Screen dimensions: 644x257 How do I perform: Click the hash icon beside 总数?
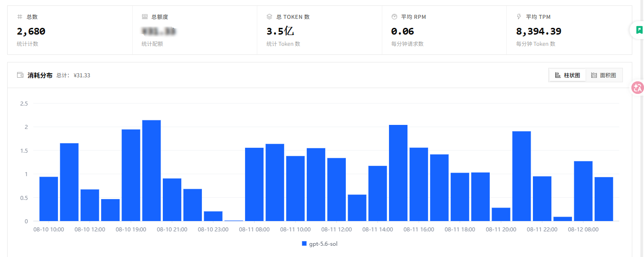point(19,17)
